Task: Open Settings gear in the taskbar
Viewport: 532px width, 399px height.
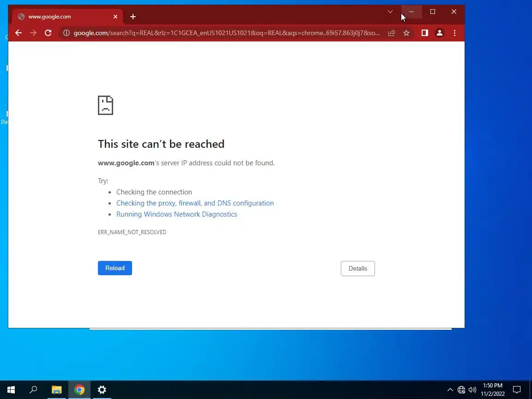Action: pyautogui.click(x=102, y=389)
